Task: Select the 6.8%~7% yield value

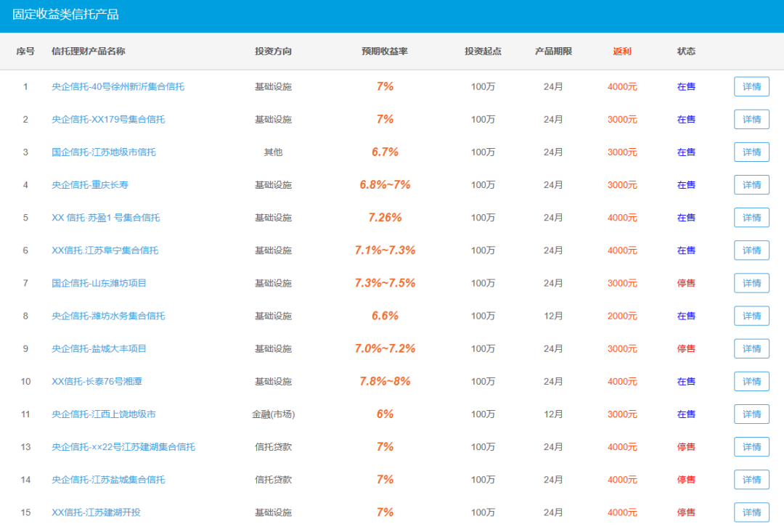Action: click(385, 185)
